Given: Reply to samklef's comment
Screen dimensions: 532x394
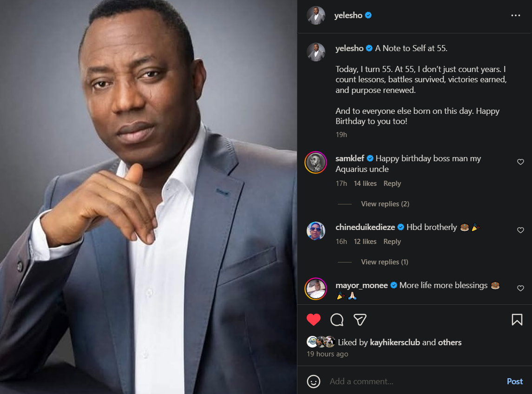Looking at the screenshot, I should (x=392, y=184).
